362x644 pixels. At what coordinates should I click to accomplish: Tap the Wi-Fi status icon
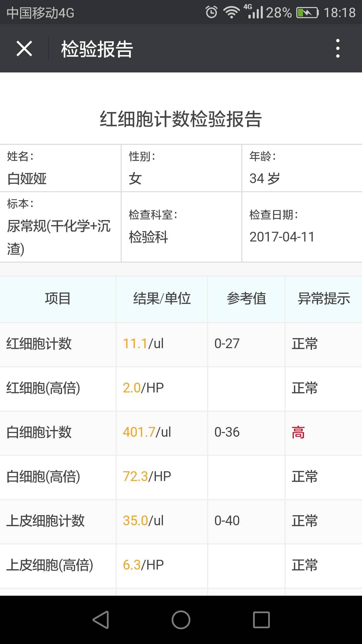231,12
